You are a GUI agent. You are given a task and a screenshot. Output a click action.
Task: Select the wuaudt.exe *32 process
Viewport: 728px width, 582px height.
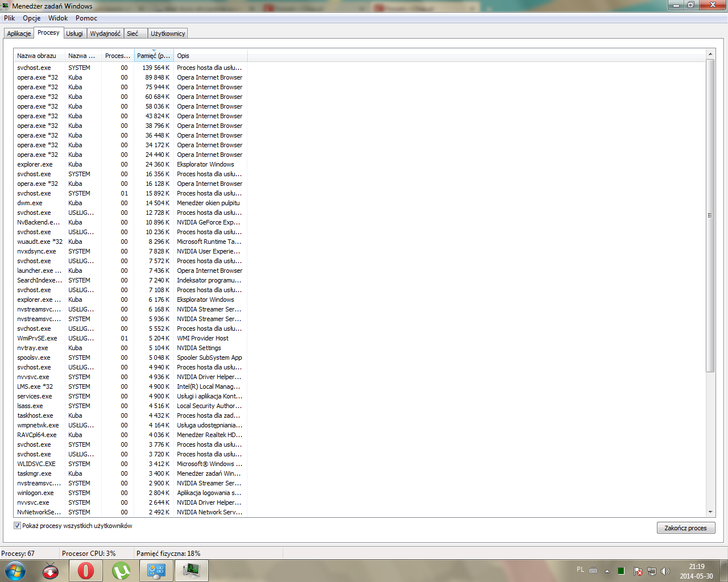131,242
